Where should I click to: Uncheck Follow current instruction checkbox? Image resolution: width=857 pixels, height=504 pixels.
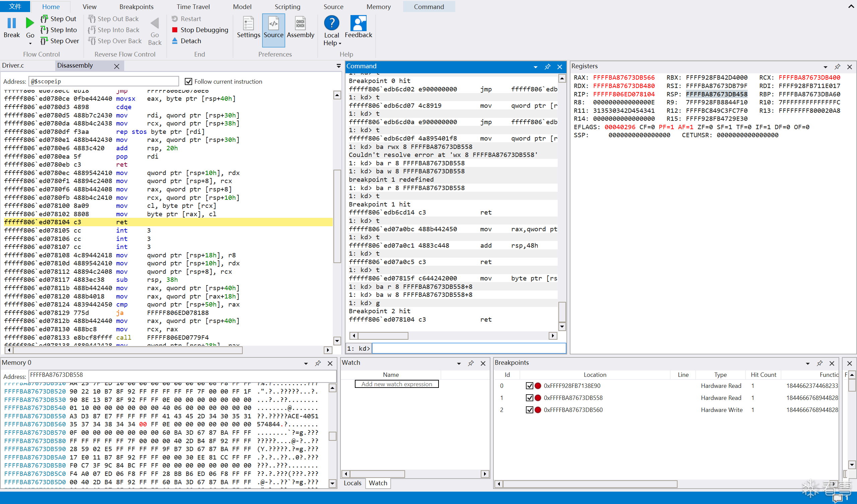tap(188, 81)
